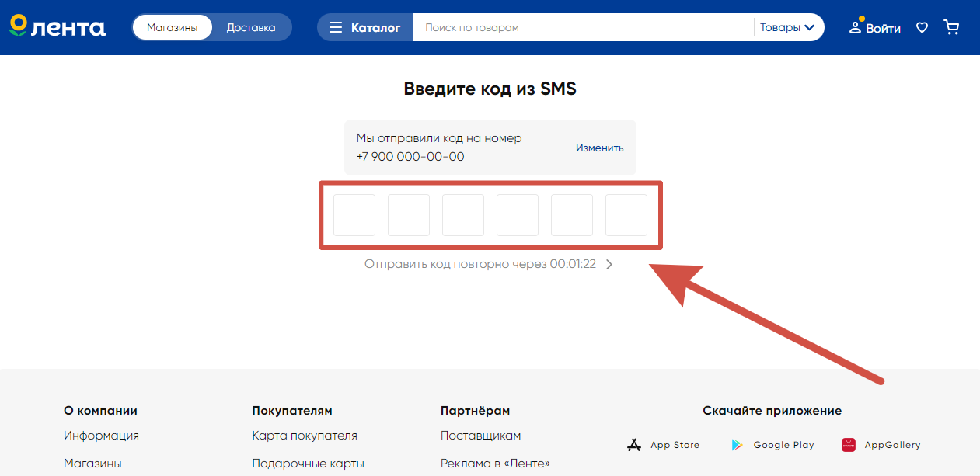Open the App Store download link icon
Screen dimensions: 980x476
633,445
